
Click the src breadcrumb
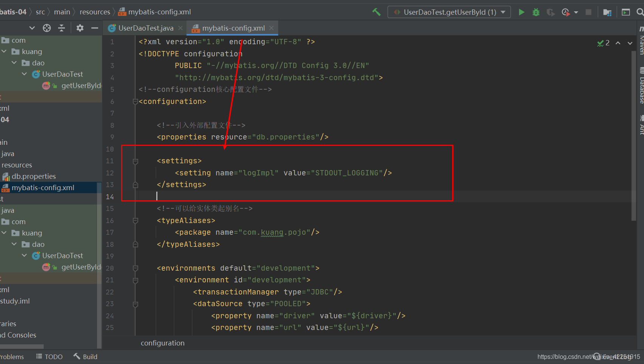tap(40, 12)
